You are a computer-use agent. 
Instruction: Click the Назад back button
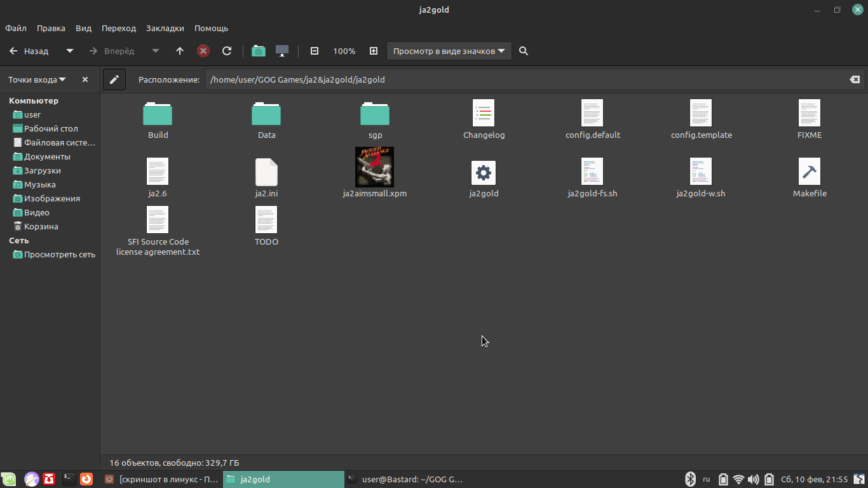point(29,51)
